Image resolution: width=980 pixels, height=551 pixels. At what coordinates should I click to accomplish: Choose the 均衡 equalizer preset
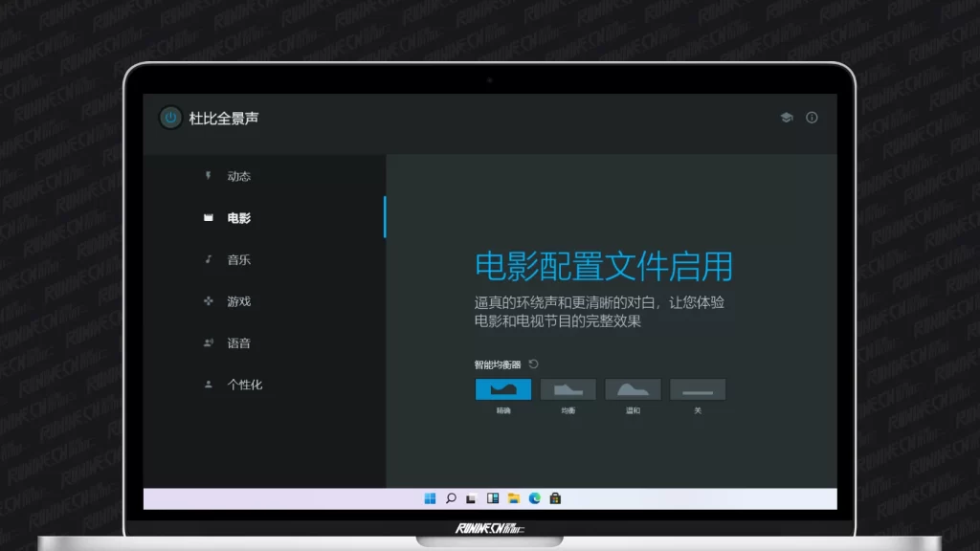pos(568,389)
